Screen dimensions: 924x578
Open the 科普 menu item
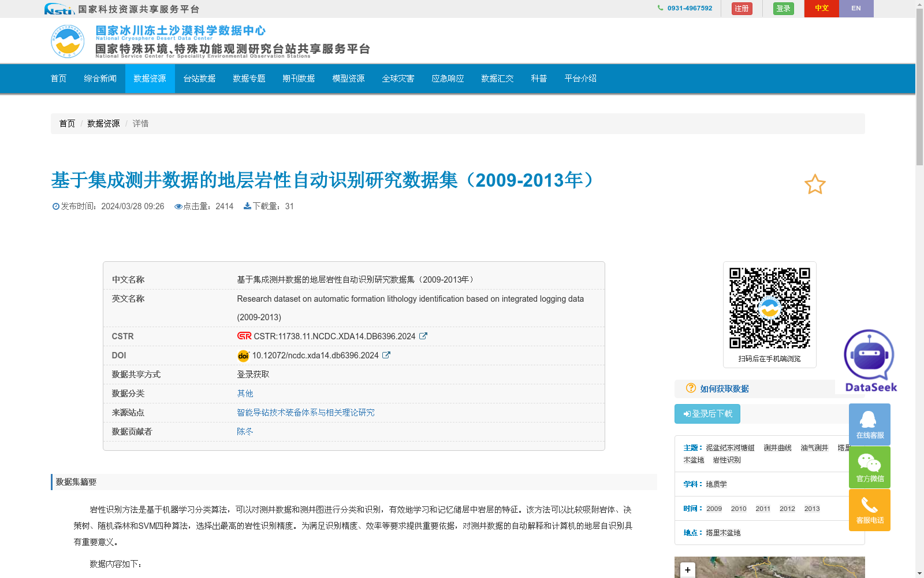539,79
